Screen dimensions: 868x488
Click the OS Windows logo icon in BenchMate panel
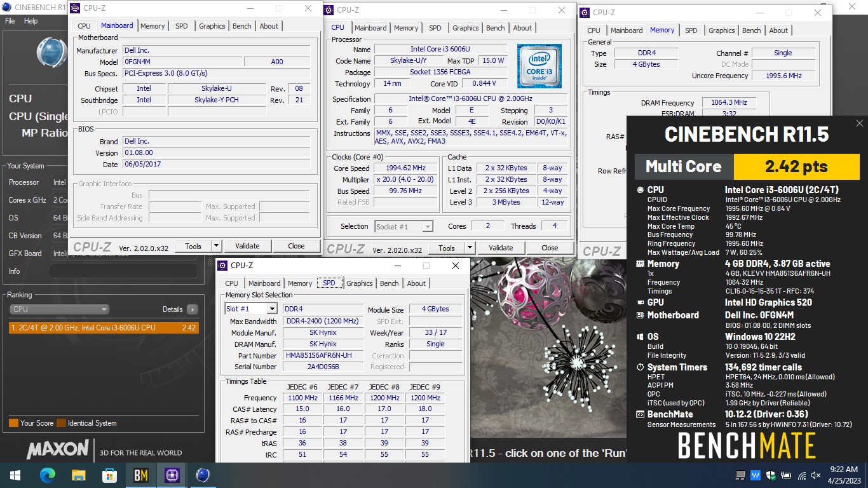click(x=640, y=337)
